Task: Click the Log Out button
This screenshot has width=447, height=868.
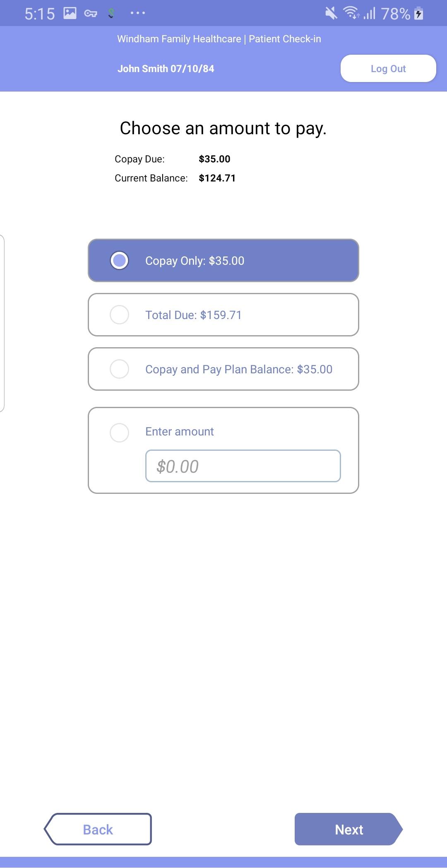Action: pos(388,68)
